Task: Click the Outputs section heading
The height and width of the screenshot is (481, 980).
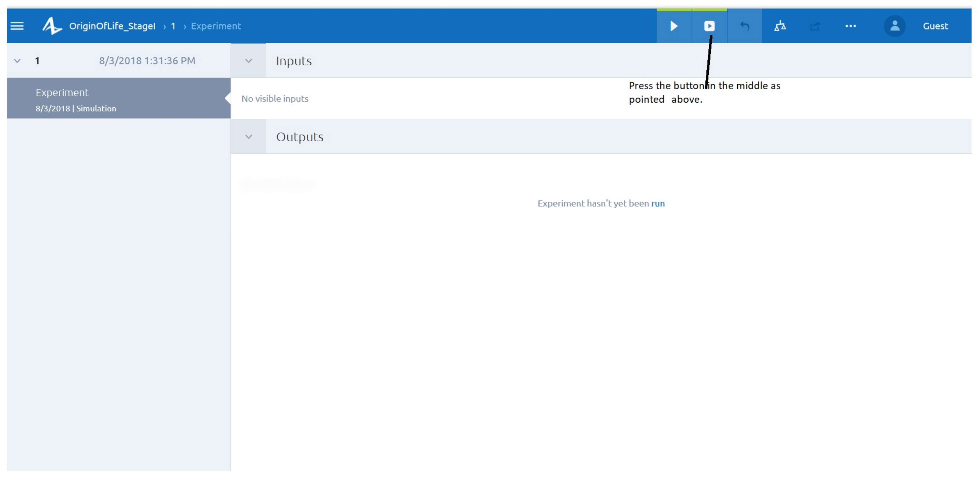Action: 300,137
